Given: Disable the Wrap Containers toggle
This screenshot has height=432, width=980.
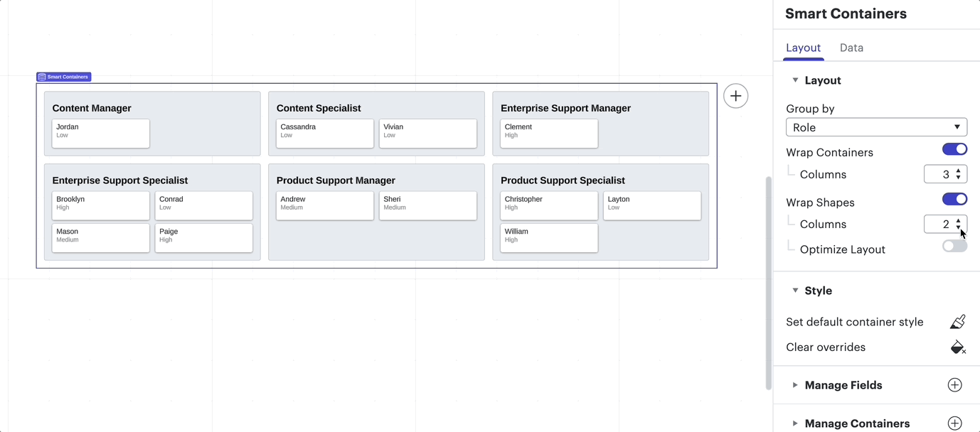Looking at the screenshot, I should tap(954, 148).
